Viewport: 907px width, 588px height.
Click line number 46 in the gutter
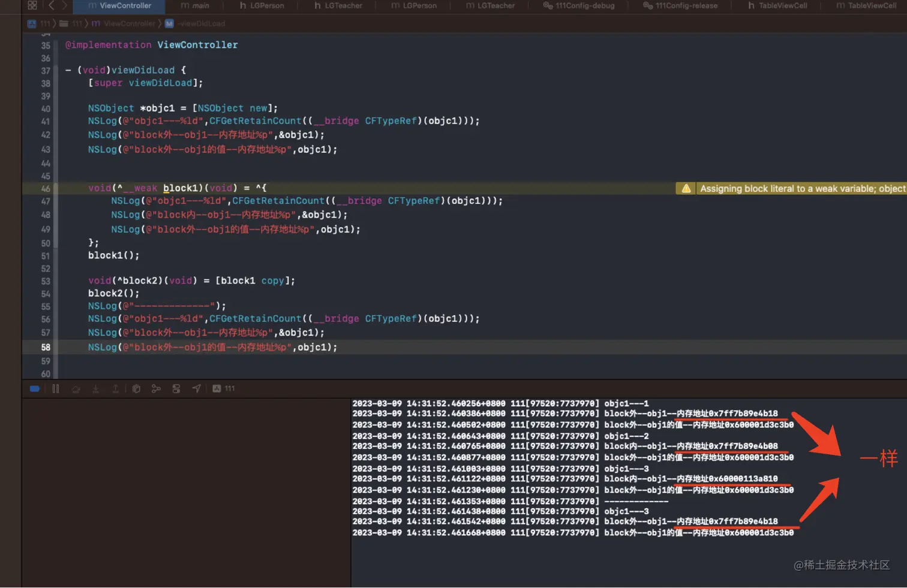(46, 188)
